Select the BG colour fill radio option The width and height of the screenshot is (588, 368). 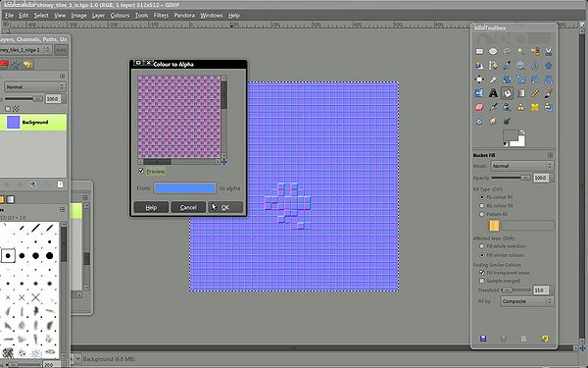[x=482, y=205]
